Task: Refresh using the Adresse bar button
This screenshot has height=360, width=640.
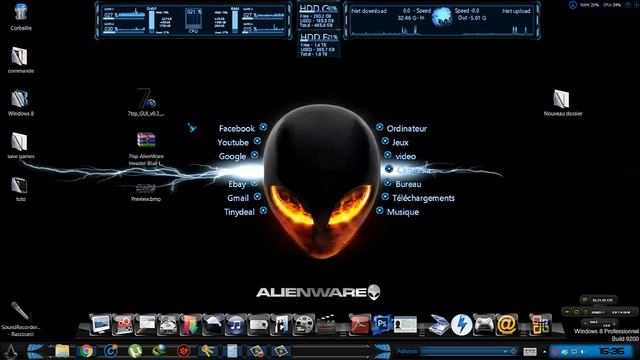Action: pyautogui.click(x=513, y=351)
